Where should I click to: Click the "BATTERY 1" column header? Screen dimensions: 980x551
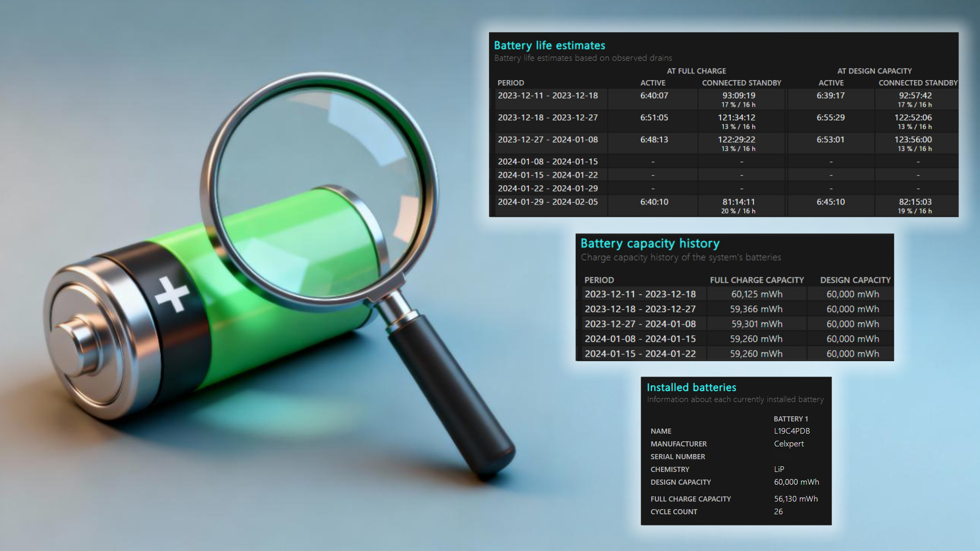click(x=791, y=419)
